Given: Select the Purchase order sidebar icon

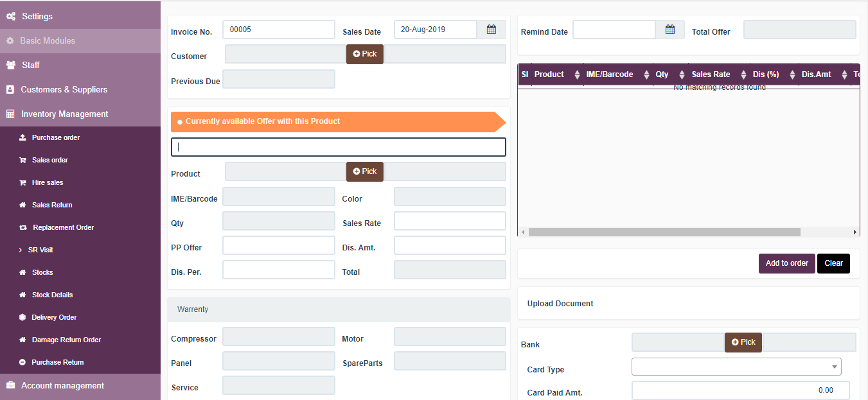Looking at the screenshot, I should click(x=24, y=137).
